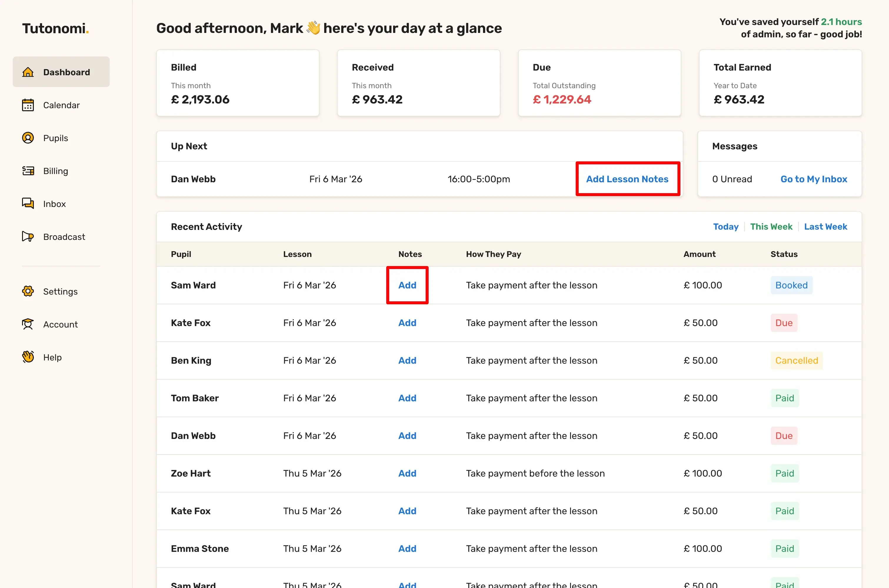Click the Account graduate icon
The height and width of the screenshot is (588, 889).
pos(28,324)
